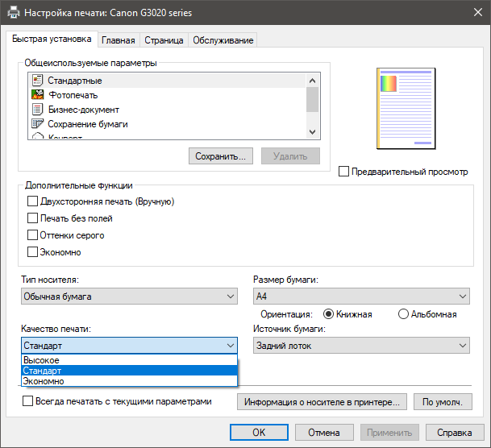Screen dimensions: 491x448
Task: Select Стандартные in common settings list
Action: pos(167,81)
